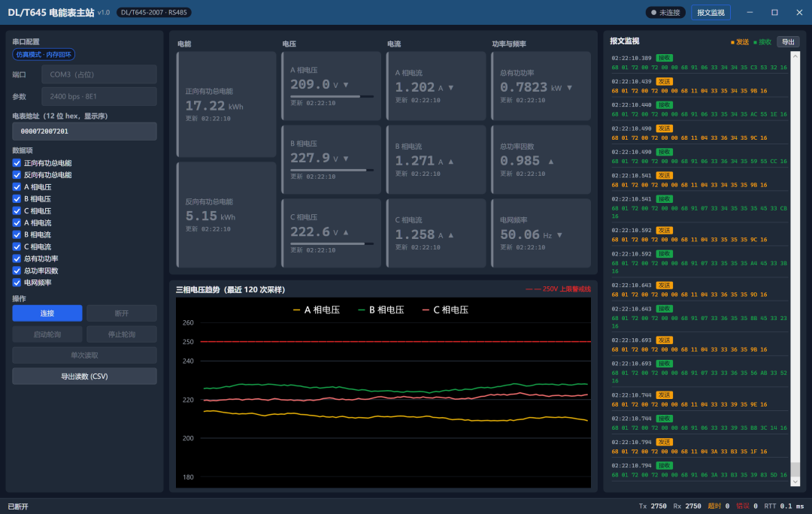The height and width of the screenshot is (514, 812).
Task: Click the up trend arrow on C相电流 card
Action: (x=451, y=235)
